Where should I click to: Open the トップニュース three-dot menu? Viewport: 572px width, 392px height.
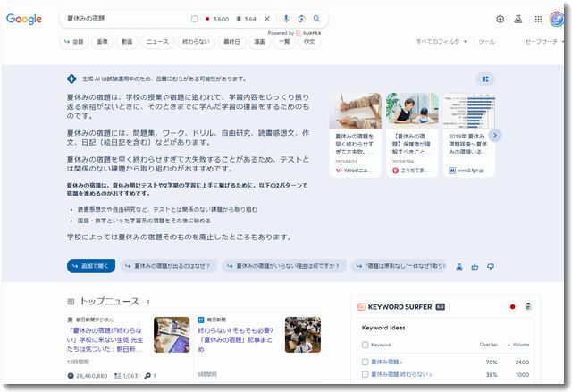(x=148, y=302)
